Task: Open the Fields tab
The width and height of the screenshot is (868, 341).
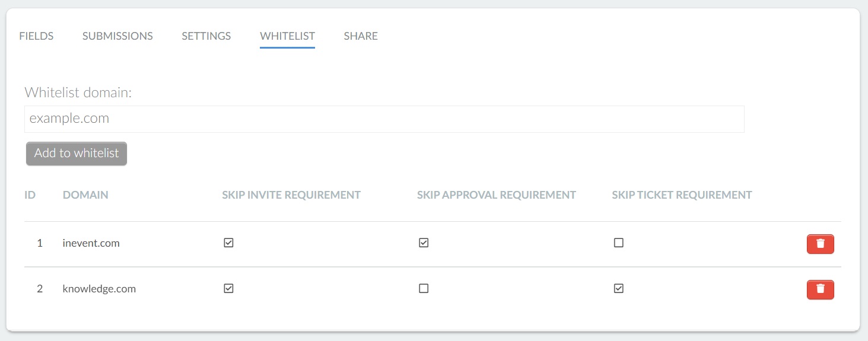Action: pyautogui.click(x=36, y=36)
